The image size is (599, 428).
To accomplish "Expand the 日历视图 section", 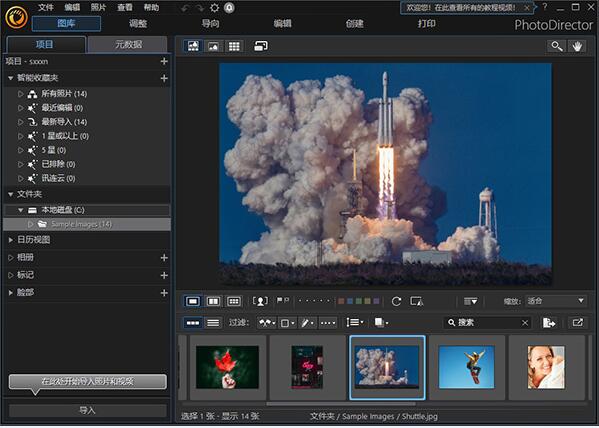I will (11, 240).
